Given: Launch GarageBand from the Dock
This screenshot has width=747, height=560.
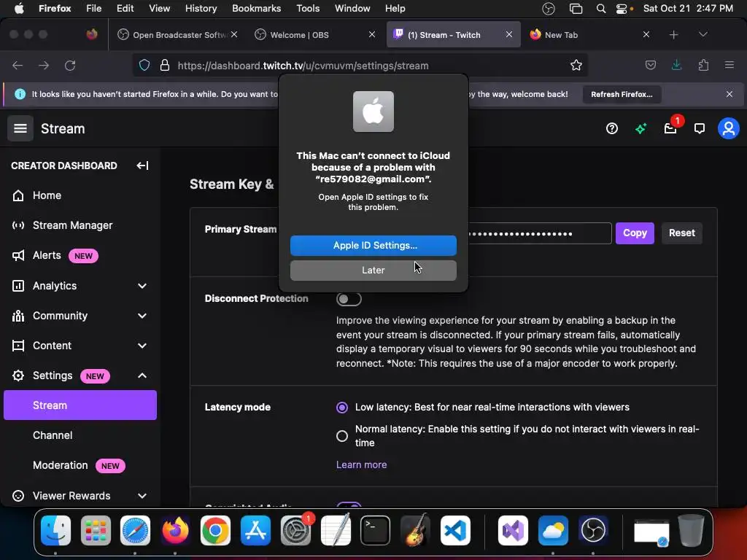Looking at the screenshot, I should (415, 530).
